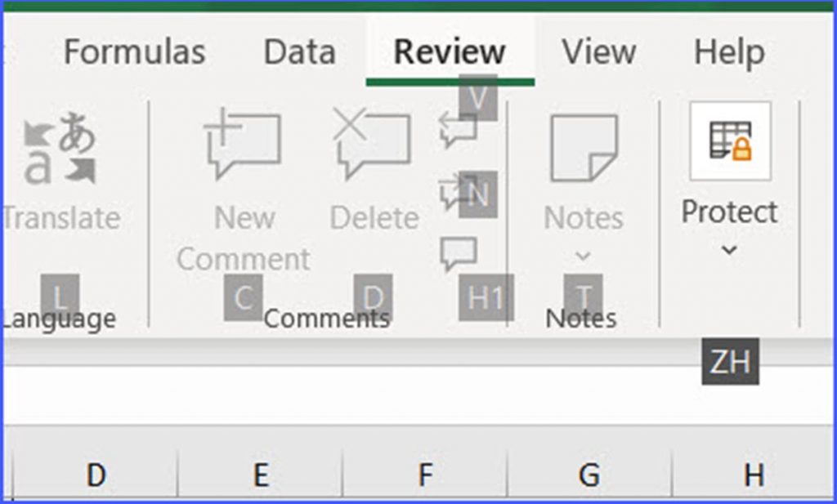Click the Help menu item
The image size is (837, 504).
tap(731, 51)
